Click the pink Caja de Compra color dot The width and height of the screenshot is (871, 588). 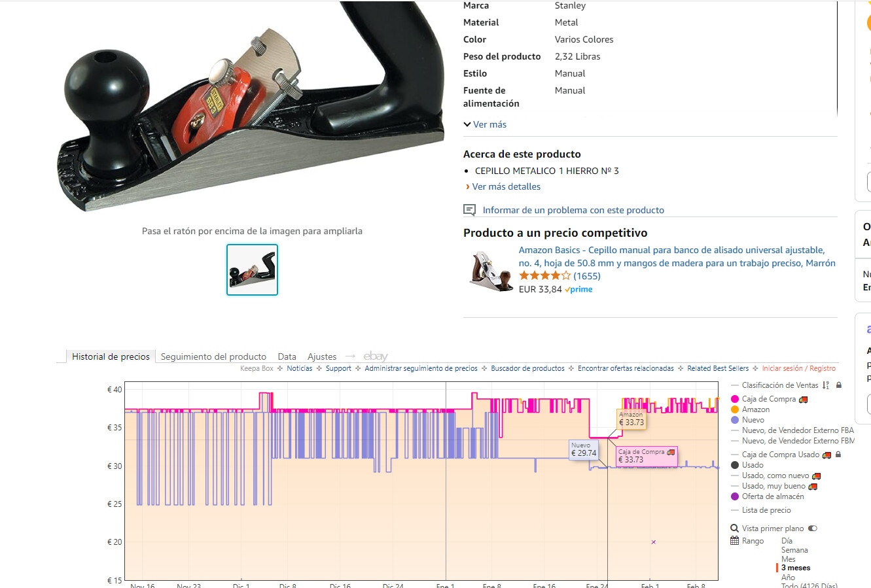pyautogui.click(x=735, y=399)
